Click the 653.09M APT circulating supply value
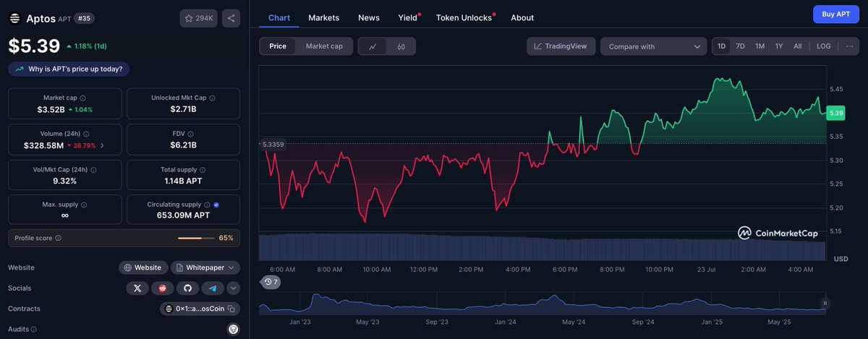This screenshot has height=339, width=868. tap(183, 215)
